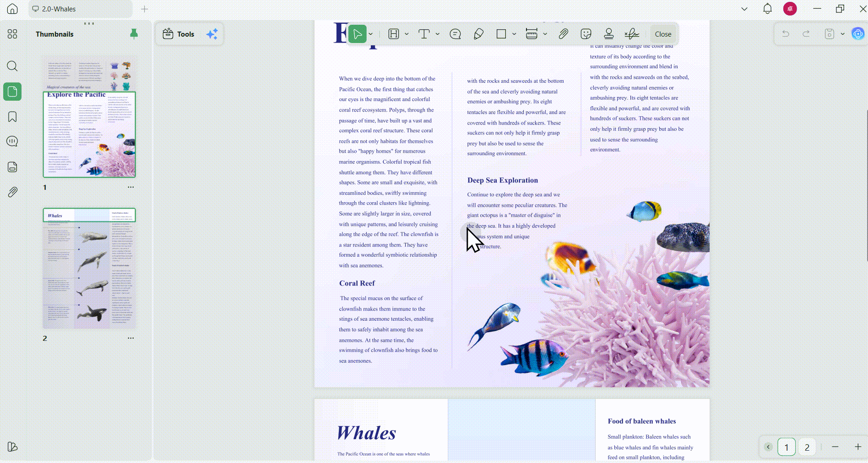Open the Sticker tool
This screenshot has height=463, width=868.
[x=586, y=34]
